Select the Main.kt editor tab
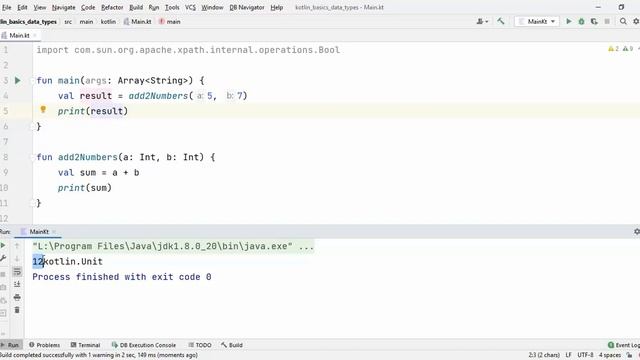This screenshot has width=640, height=360. point(19,36)
